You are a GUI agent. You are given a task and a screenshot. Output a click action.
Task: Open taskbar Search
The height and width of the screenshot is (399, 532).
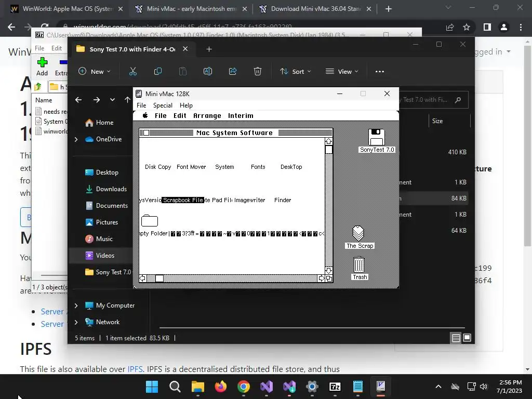click(175, 387)
